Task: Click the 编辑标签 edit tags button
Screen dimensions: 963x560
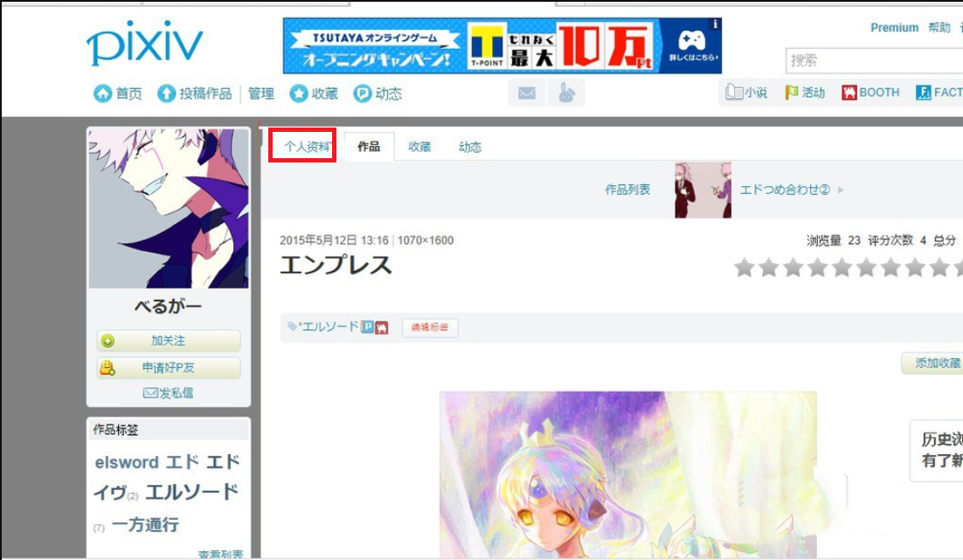Action: (430, 328)
